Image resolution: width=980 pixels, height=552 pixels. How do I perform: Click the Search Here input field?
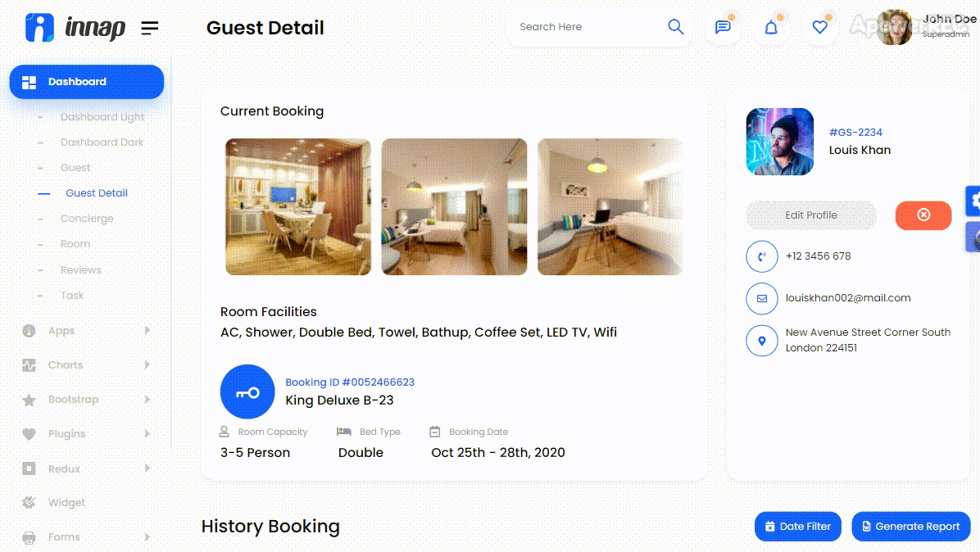coord(588,27)
